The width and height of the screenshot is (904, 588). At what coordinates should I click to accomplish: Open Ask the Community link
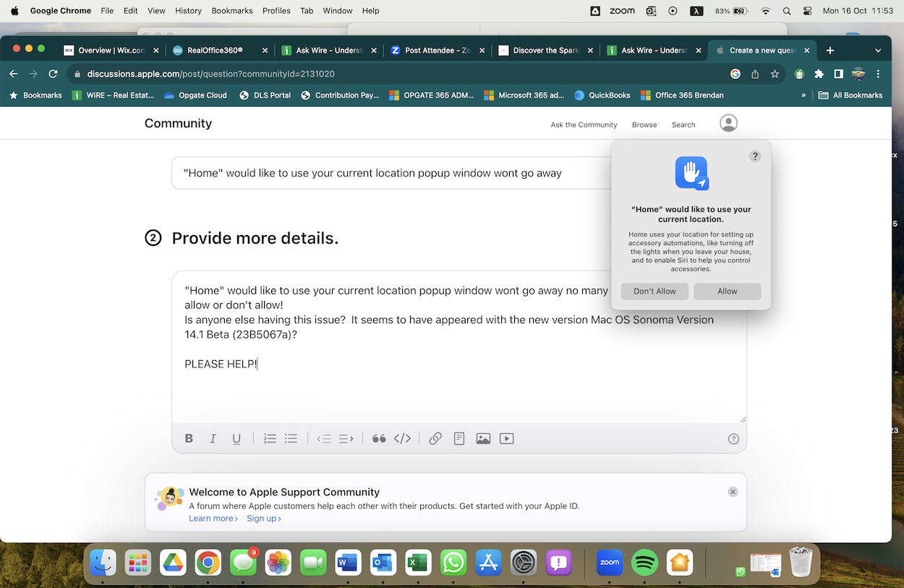point(584,124)
